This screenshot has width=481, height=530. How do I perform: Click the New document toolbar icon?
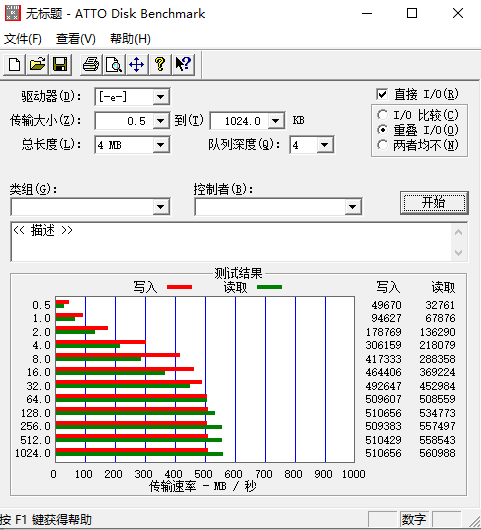(14, 64)
